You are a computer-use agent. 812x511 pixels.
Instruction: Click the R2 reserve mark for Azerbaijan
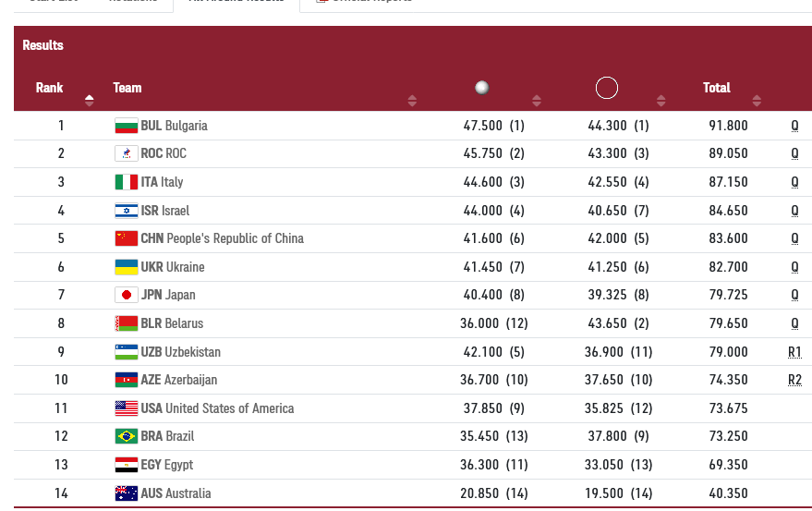[795, 381]
